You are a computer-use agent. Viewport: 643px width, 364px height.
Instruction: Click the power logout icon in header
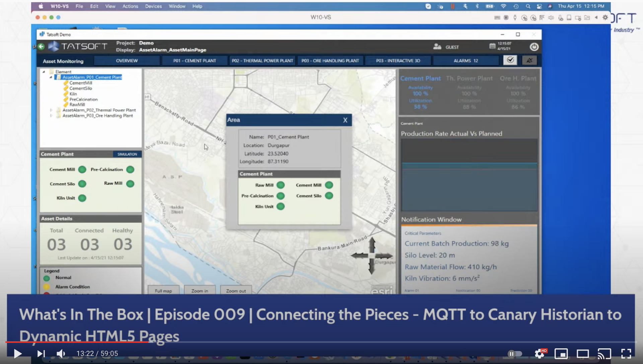click(534, 47)
